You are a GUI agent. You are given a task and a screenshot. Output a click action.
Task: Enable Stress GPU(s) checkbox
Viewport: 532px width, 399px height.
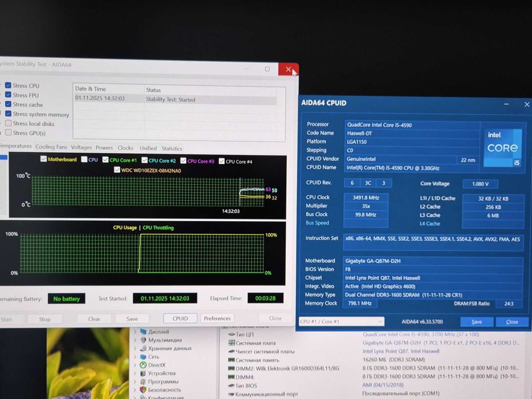pos(8,132)
